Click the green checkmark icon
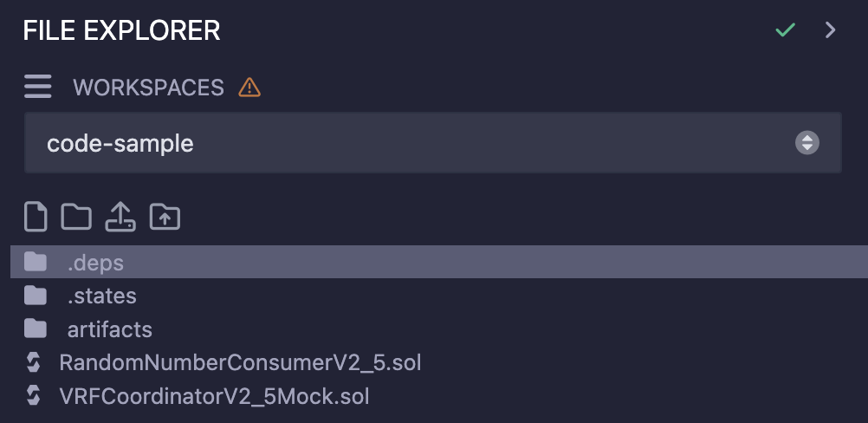The height and width of the screenshot is (423, 868). pos(785,30)
